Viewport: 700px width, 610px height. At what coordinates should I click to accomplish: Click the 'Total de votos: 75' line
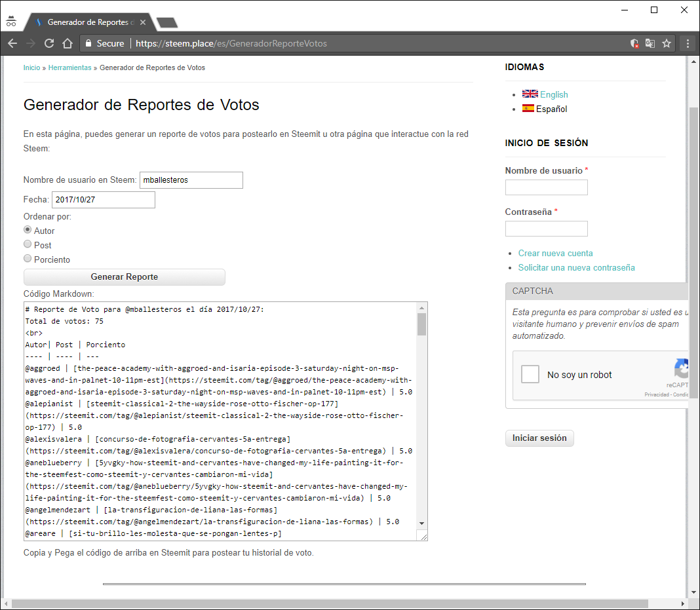click(64, 321)
